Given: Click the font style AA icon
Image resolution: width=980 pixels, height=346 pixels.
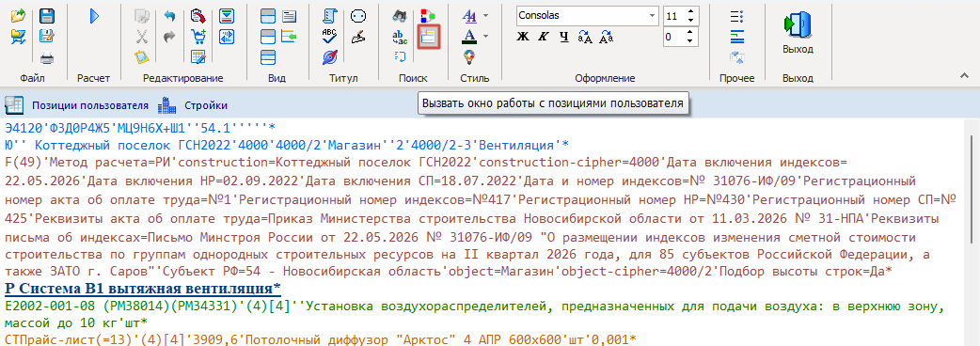Looking at the screenshot, I should tap(468, 16).
